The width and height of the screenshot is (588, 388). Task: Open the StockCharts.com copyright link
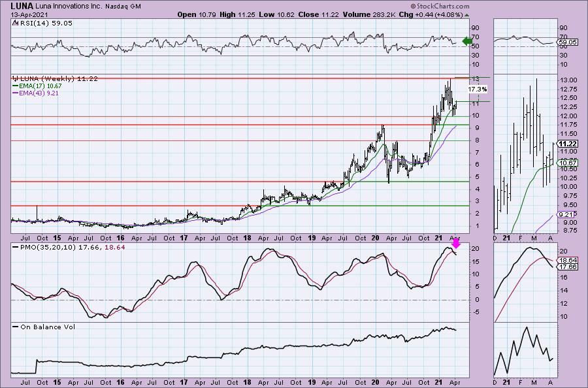[x=440, y=6]
